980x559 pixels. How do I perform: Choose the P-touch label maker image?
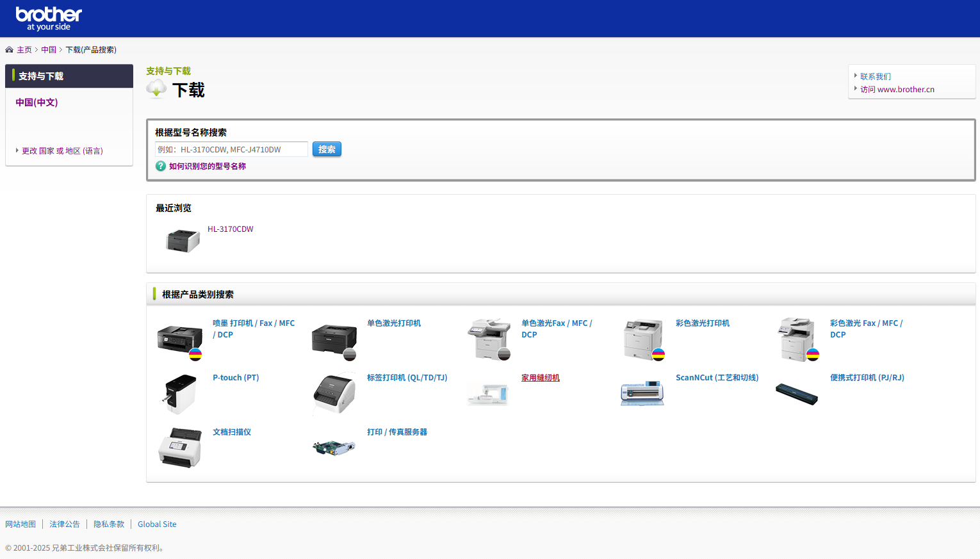tap(180, 393)
